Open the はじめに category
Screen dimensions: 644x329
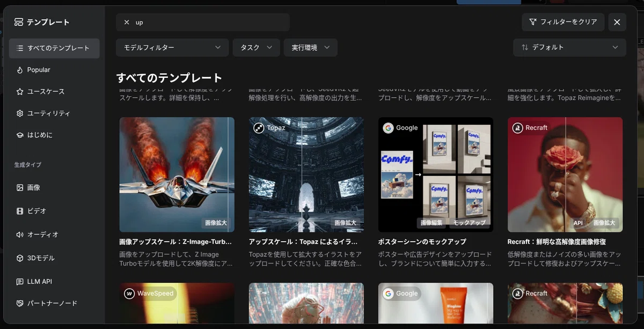54,135
